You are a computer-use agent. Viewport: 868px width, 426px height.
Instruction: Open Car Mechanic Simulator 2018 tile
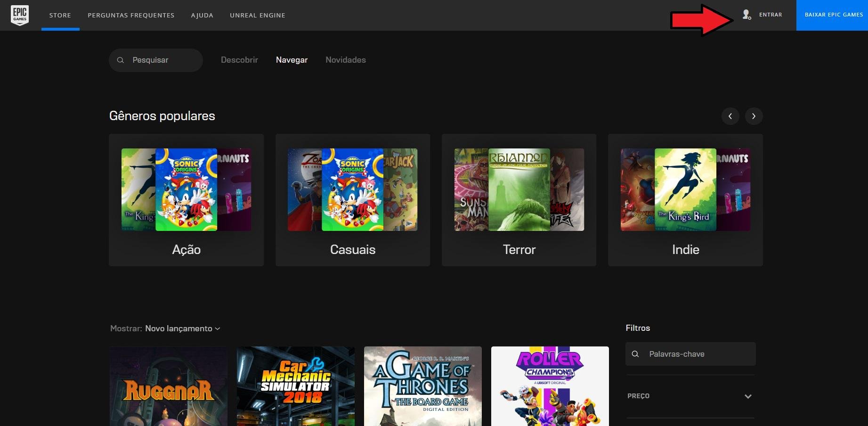pos(296,386)
